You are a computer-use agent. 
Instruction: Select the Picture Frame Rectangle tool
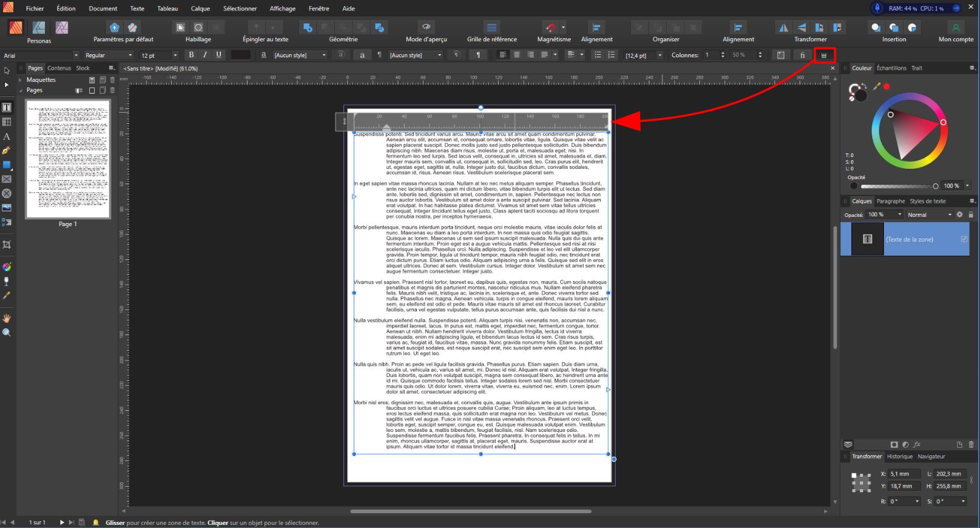7,179
